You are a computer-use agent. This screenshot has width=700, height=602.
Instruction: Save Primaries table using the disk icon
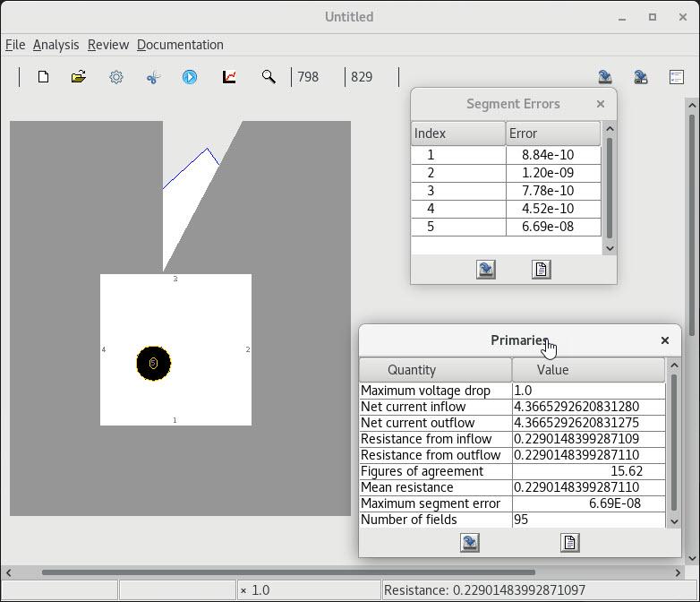pyautogui.click(x=470, y=542)
